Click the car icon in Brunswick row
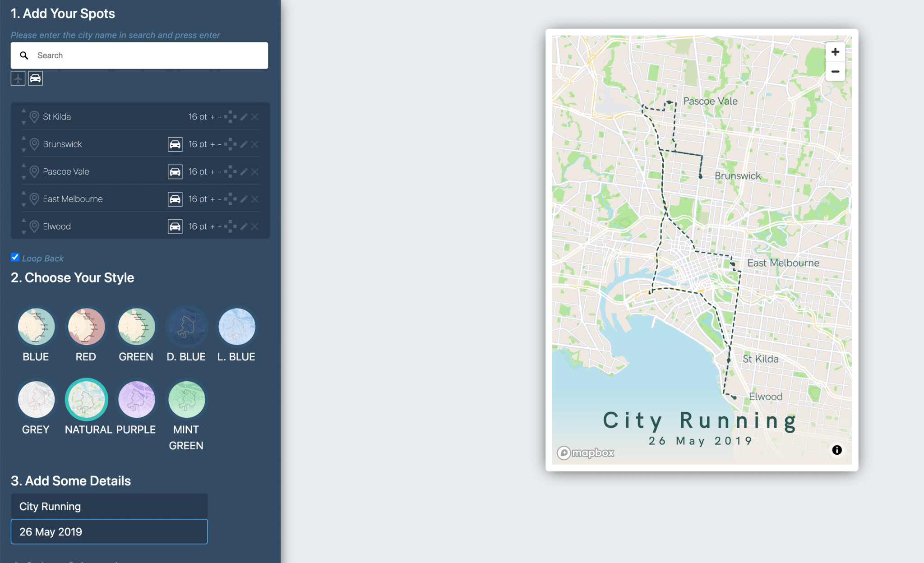Screen dimensions: 924x563 [175, 144]
